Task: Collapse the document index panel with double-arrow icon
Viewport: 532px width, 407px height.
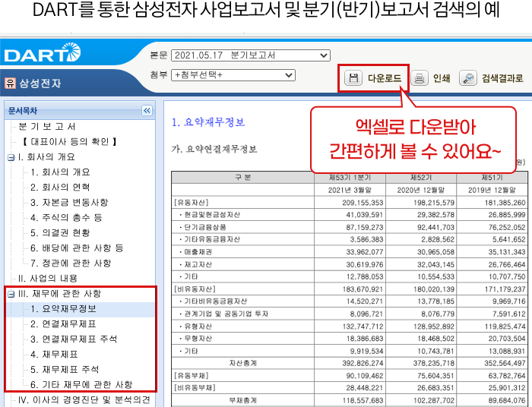Action: pos(147,110)
